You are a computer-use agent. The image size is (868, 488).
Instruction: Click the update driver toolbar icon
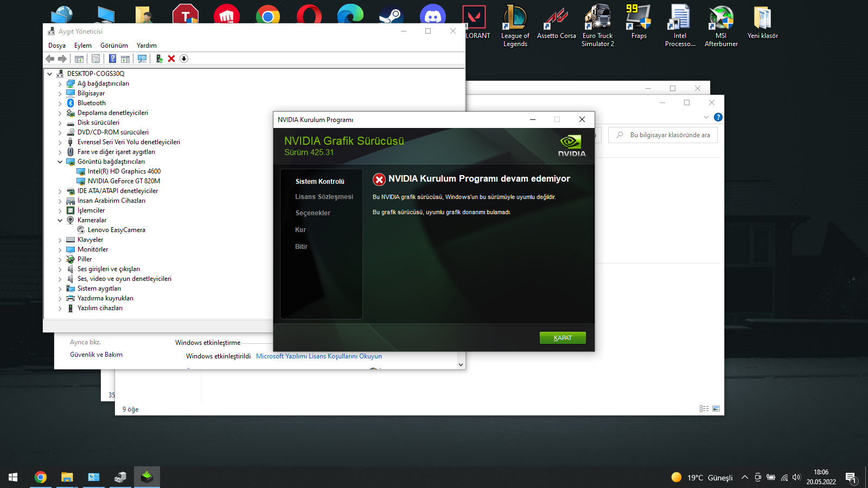(159, 59)
